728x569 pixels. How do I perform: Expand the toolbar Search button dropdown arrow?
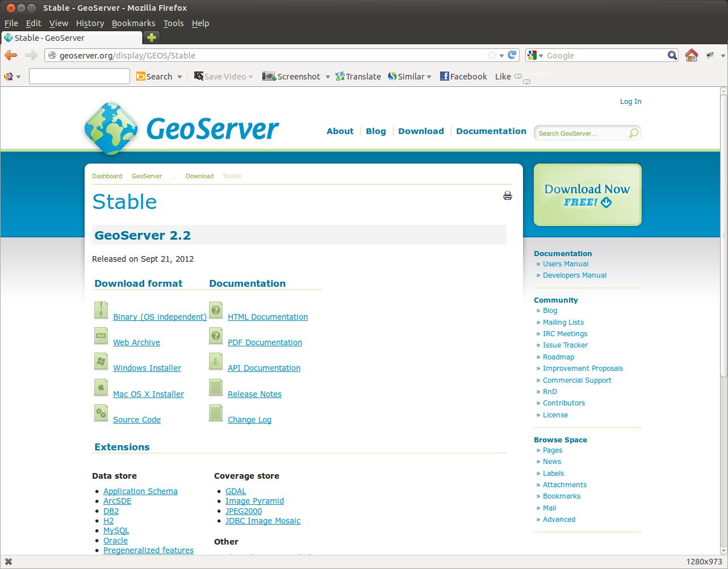(179, 77)
